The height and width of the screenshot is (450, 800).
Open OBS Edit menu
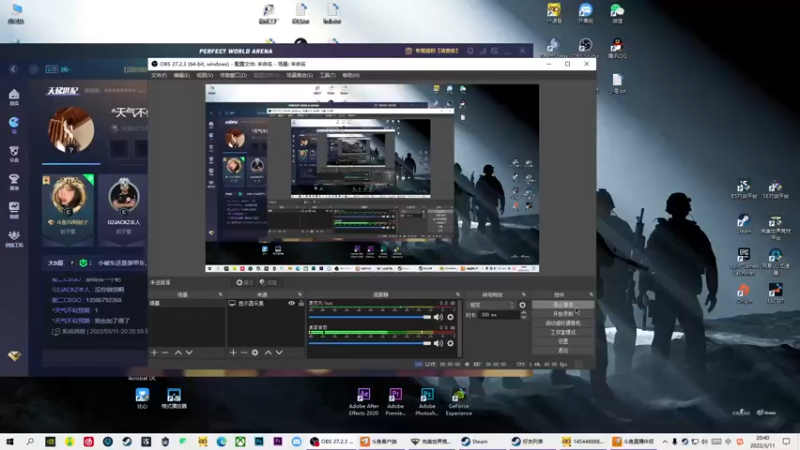click(182, 75)
